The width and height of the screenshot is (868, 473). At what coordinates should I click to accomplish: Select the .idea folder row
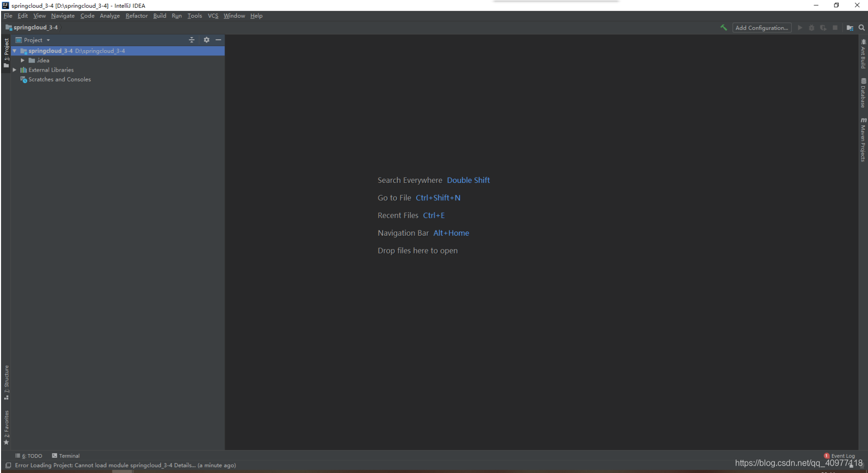118,60
